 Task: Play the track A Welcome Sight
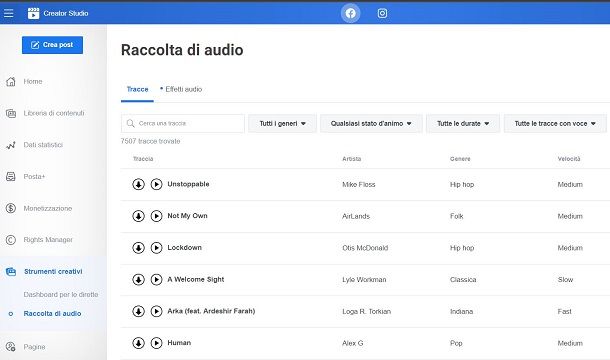pyautogui.click(x=156, y=279)
